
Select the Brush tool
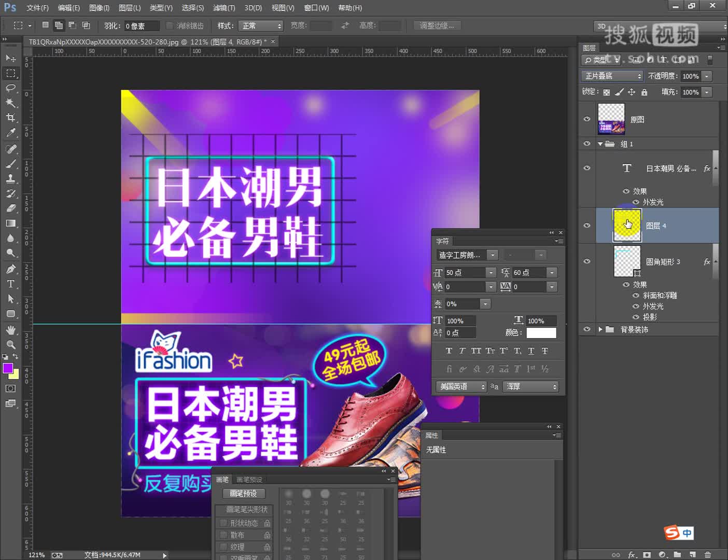click(10, 164)
